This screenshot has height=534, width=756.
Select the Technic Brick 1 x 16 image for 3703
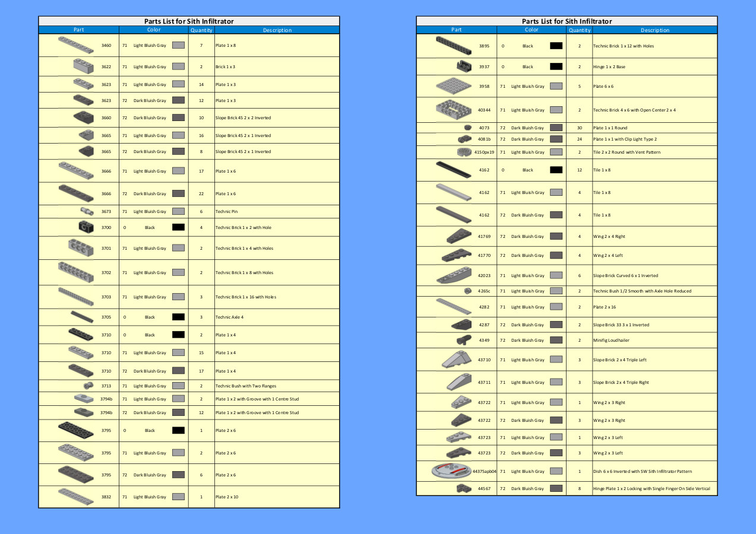pyautogui.click(x=76, y=296)
